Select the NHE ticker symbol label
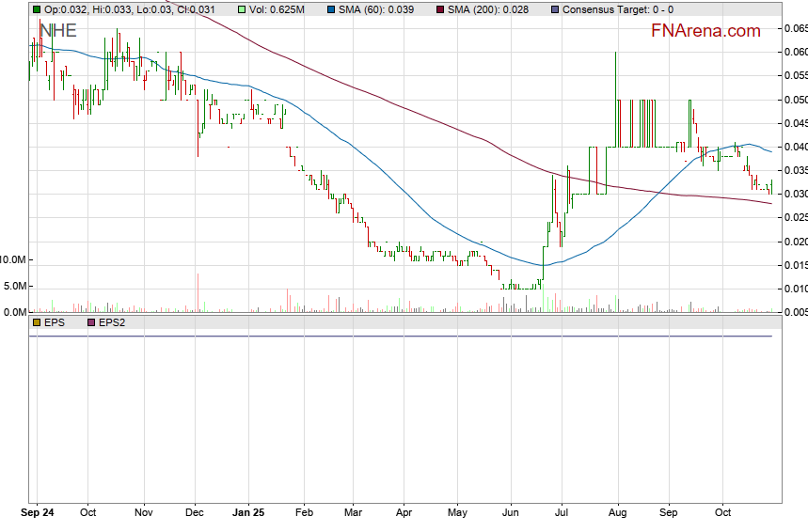This screenshot has height=532, width=808. click(57, 31)
